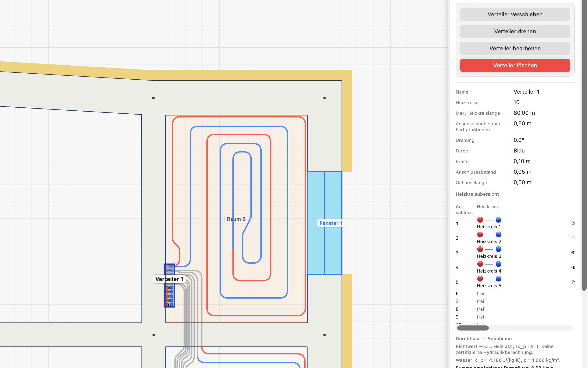Screen dimensions: 588x368
Task: Select the Fenster 1 window label
Action: click(331, 223)
